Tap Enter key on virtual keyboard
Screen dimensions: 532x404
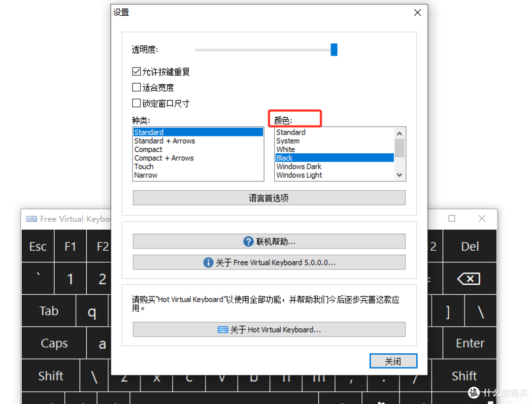(469, 343)
